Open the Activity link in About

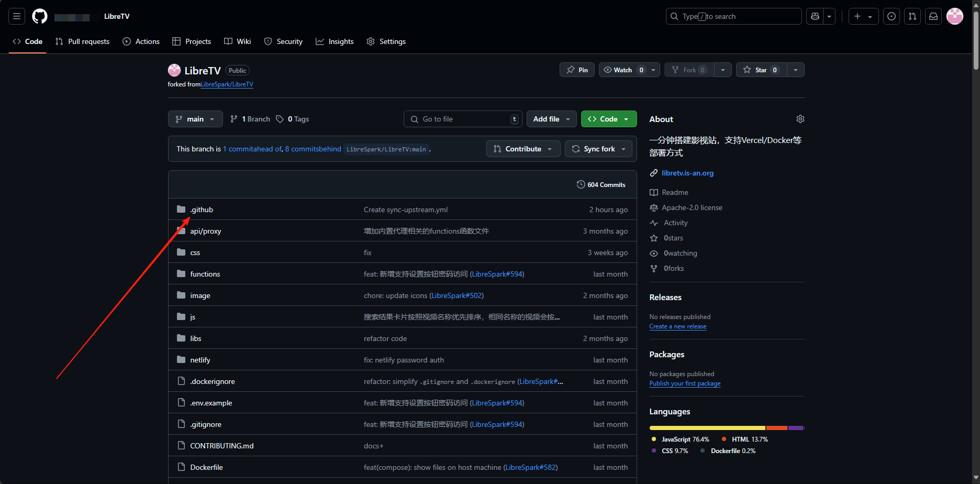pyautogui.click(x=675, y=223)
